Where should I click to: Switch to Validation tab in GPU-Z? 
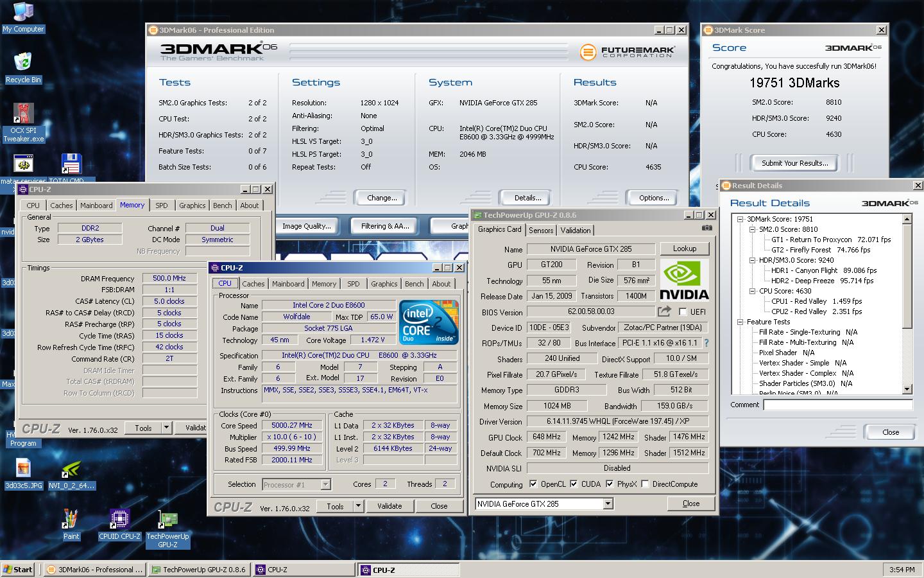[576, 231]
